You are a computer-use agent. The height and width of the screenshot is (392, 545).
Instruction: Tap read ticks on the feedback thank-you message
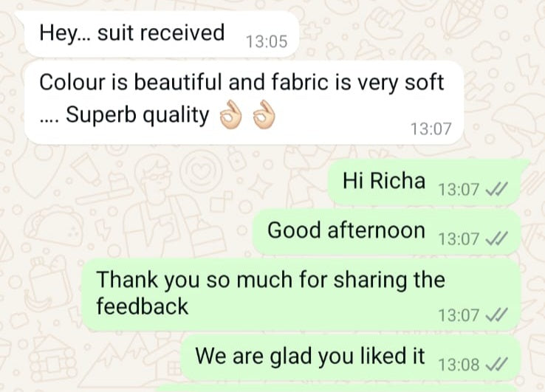point(497,314)
